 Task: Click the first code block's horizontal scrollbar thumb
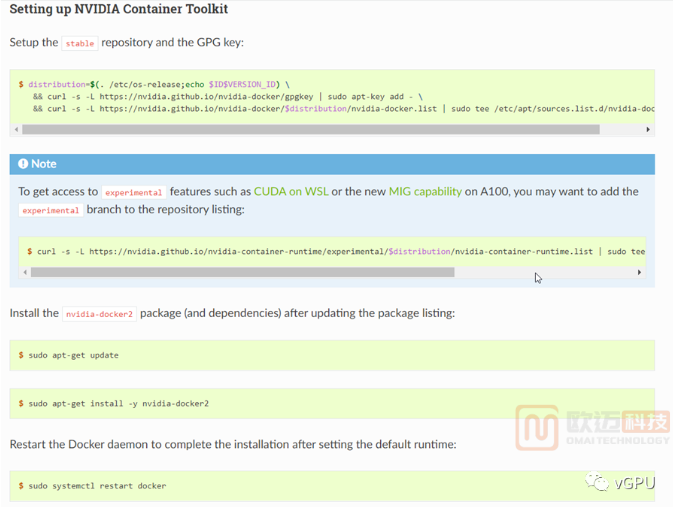coord(311,129)
